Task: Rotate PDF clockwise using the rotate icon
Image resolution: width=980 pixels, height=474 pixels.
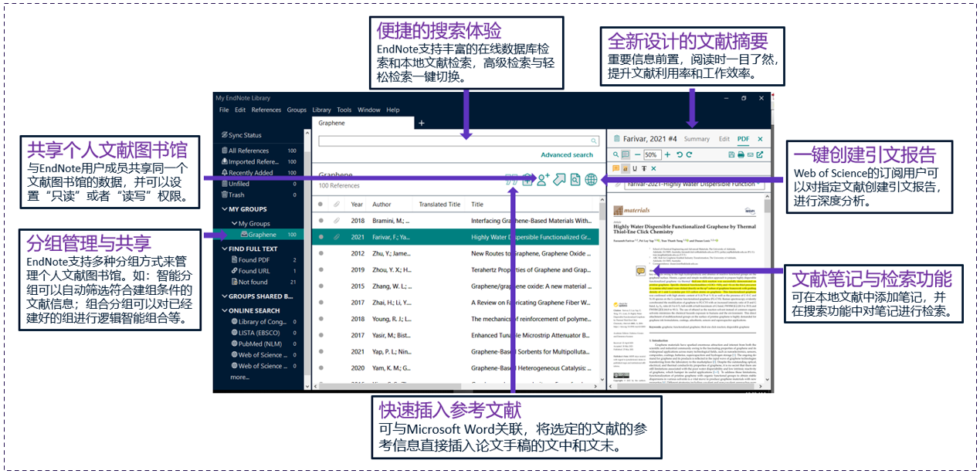Action: (690, 154)
